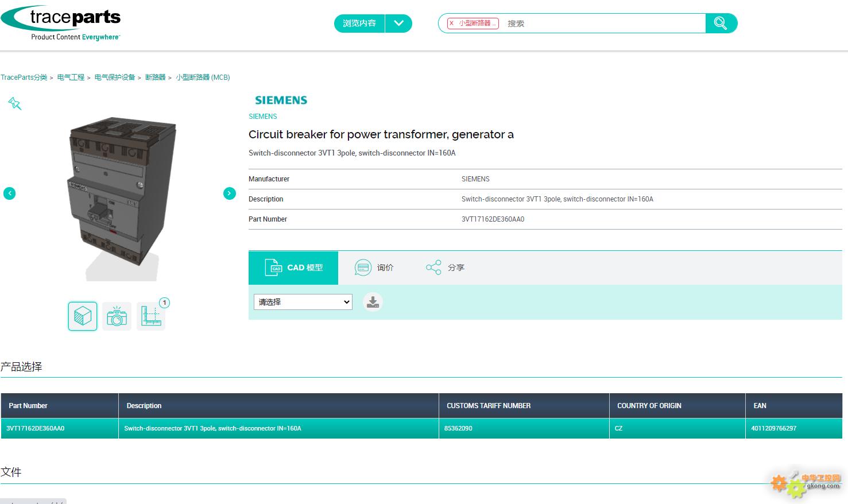Click the magnifier search button
This screenshot has width=848, height=504.
tap(721, 24)
